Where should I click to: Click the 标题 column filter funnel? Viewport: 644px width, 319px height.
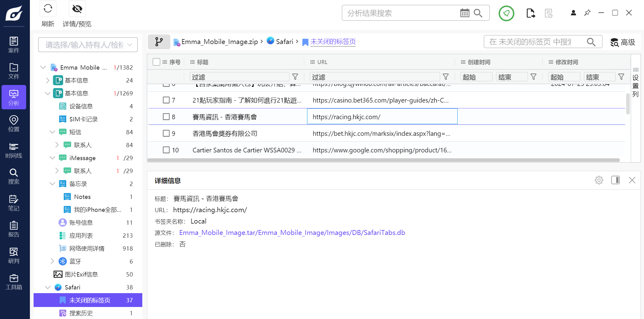295,77
